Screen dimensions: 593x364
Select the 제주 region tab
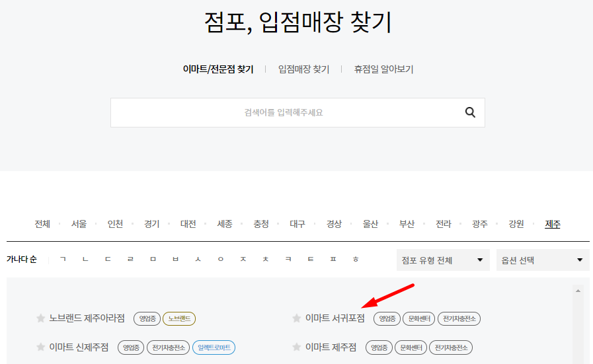553,224
